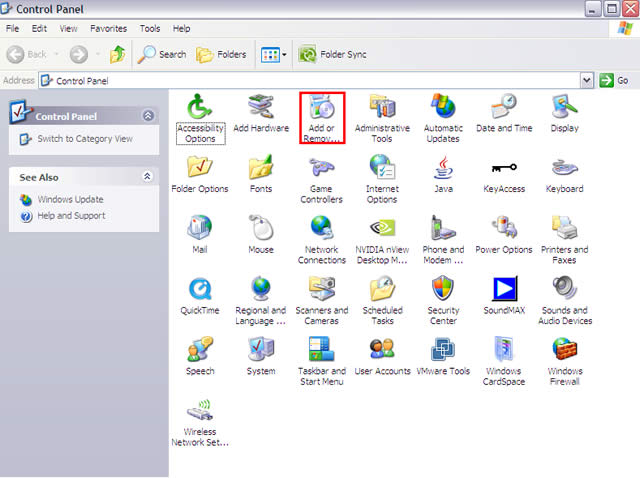
Task: Open Regional and Language options
Action: (x=261, y=301)
